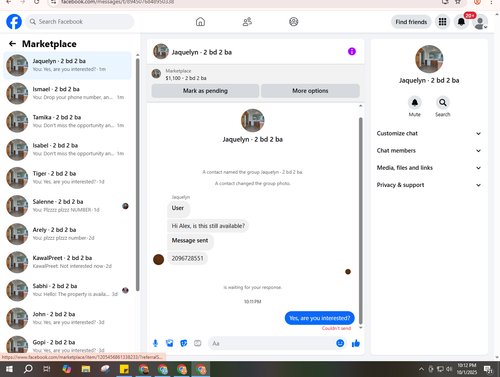Open Task View on the taskbar
Screen dimensions: 500x377
click(47, 369)
